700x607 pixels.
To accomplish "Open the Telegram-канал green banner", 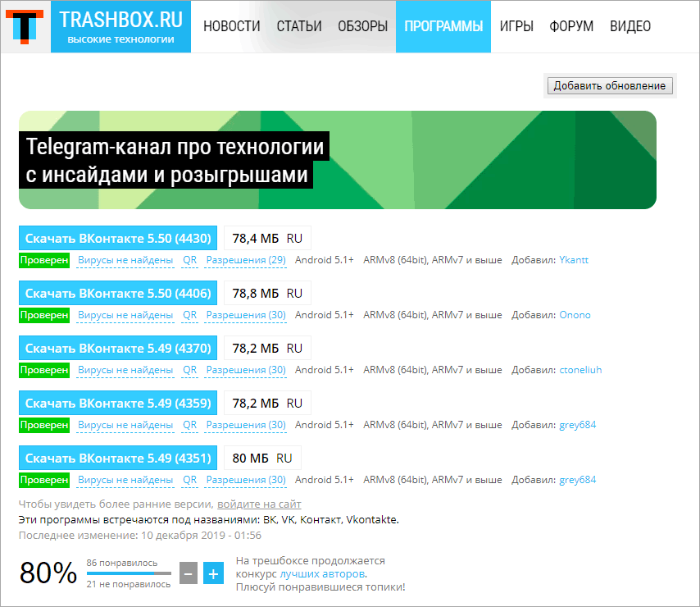I will pyautogui.click(x=338, y=160).
